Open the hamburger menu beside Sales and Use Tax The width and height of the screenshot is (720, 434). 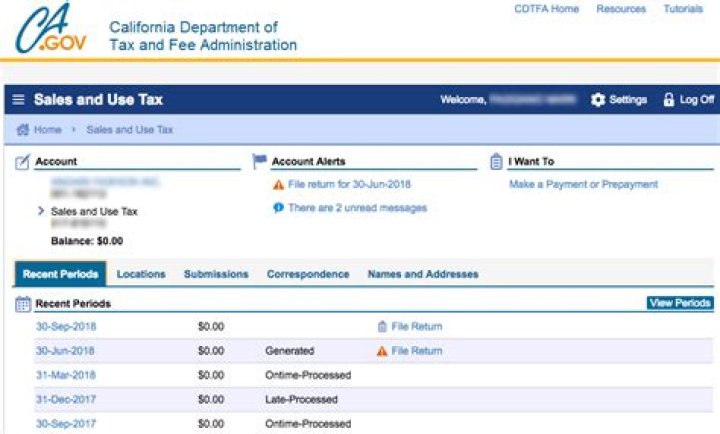point(18,100)
